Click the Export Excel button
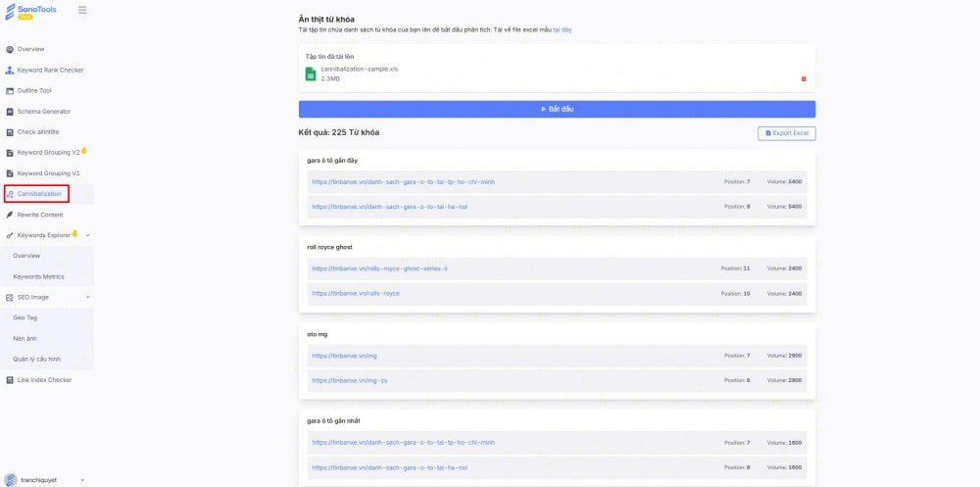Viewport: 980px width, 487px height. click(786, 132)
